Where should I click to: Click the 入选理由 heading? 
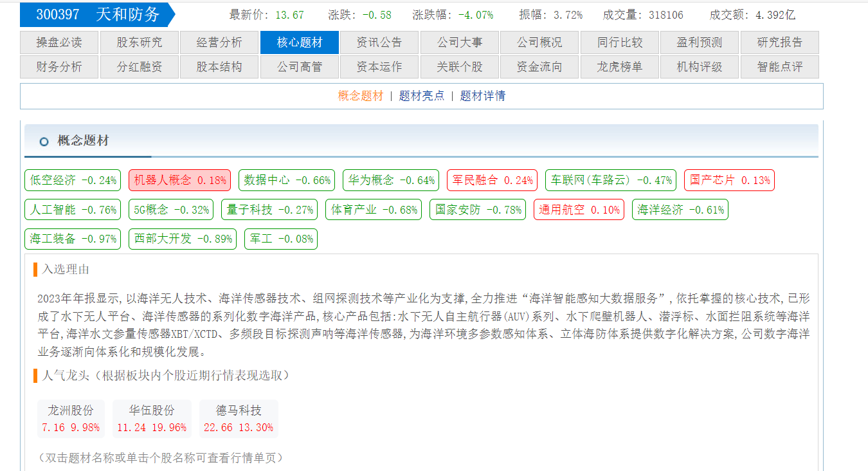[x=66, y=270]
